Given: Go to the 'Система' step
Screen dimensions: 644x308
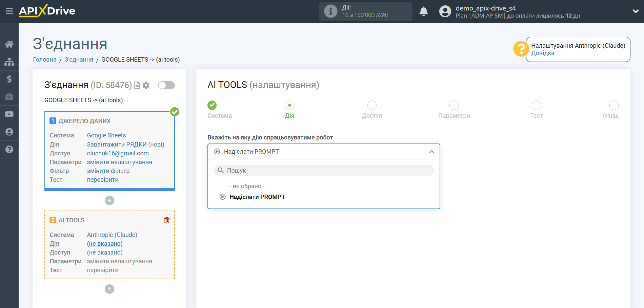Looking at the screenshot, I should pyautogui.click(x=212, y=106).
